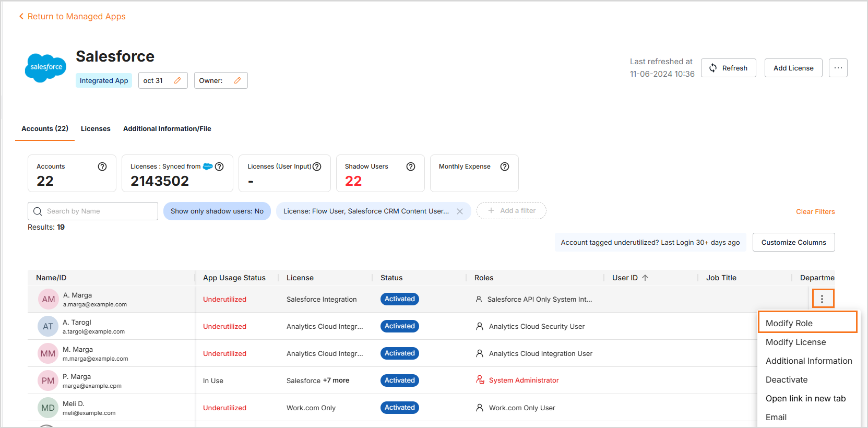This screenshot has width=868, height=428.
Task: Click System Administrator role text
Action: (x=524, y=380)
